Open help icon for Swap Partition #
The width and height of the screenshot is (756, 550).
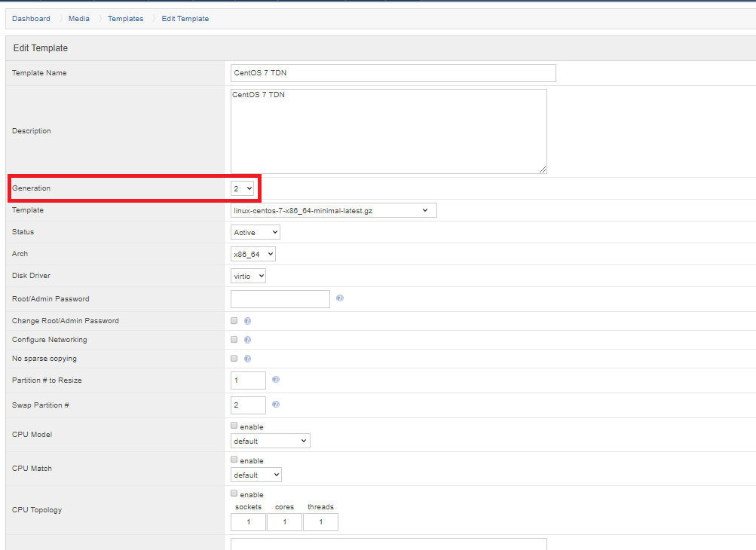click(276, 405)
